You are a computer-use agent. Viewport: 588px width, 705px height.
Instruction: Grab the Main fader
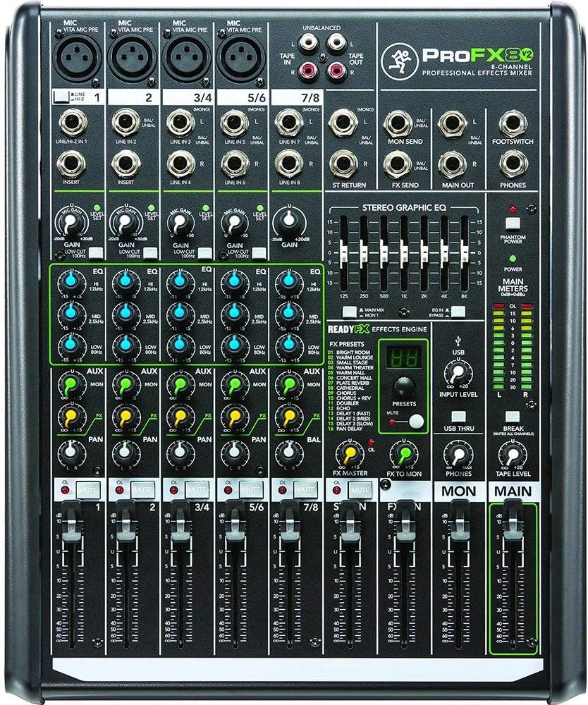coord(513,521)
